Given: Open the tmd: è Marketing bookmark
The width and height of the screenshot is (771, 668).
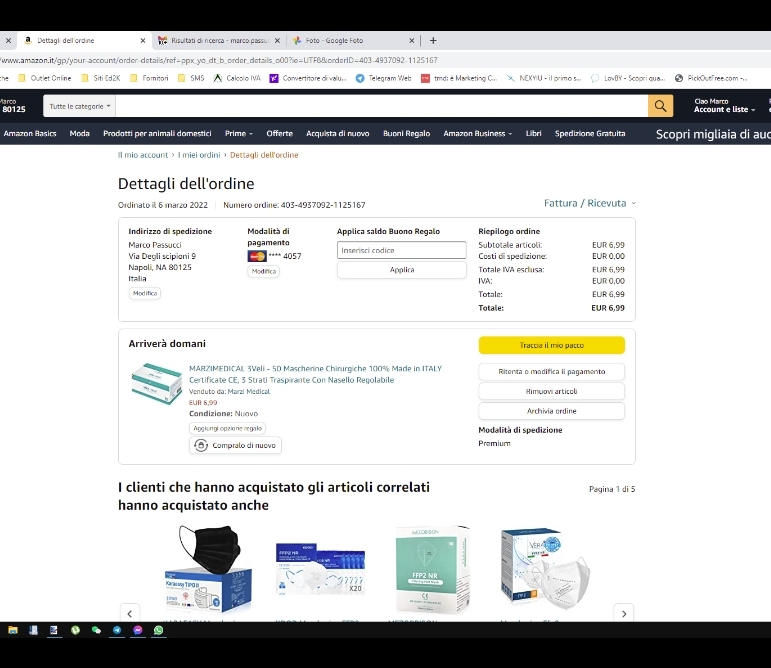Looking at the screenshot, I should tap(459, 78).
